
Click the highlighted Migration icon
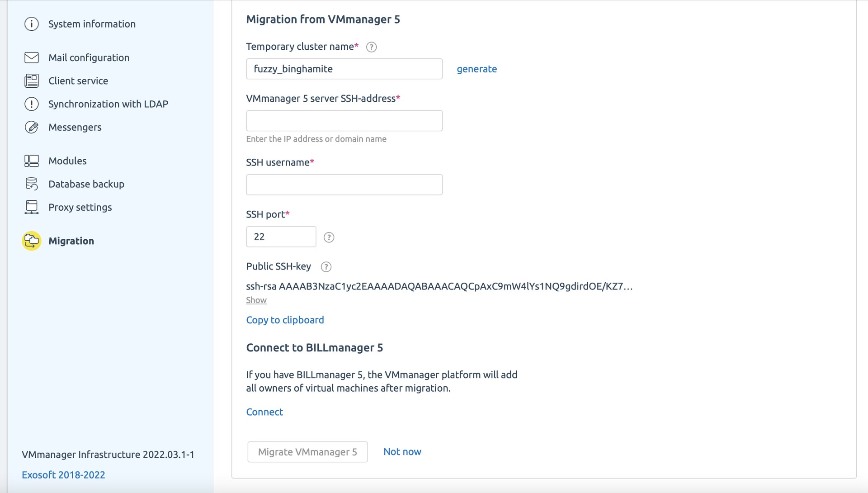click(x=32, y=241)
